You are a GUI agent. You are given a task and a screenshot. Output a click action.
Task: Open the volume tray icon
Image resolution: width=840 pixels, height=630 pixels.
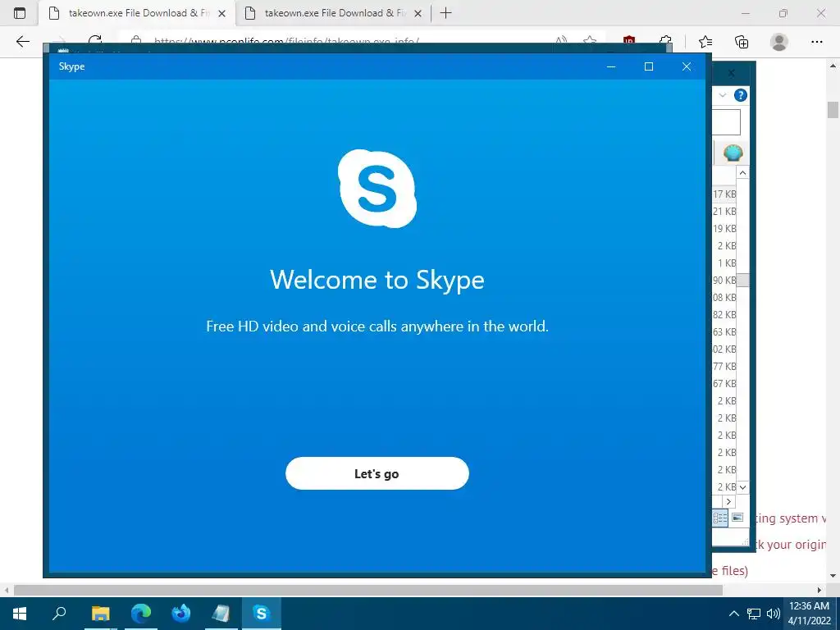[x=773, y=614]
